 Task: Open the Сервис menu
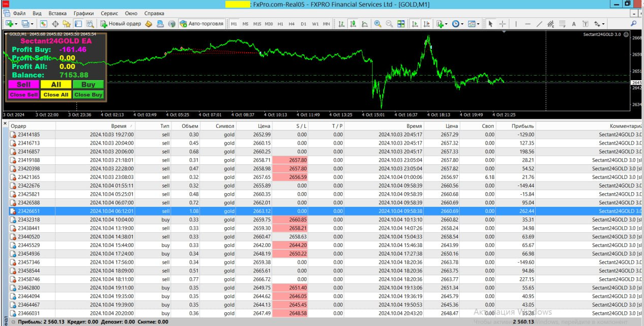coord(109,13)
